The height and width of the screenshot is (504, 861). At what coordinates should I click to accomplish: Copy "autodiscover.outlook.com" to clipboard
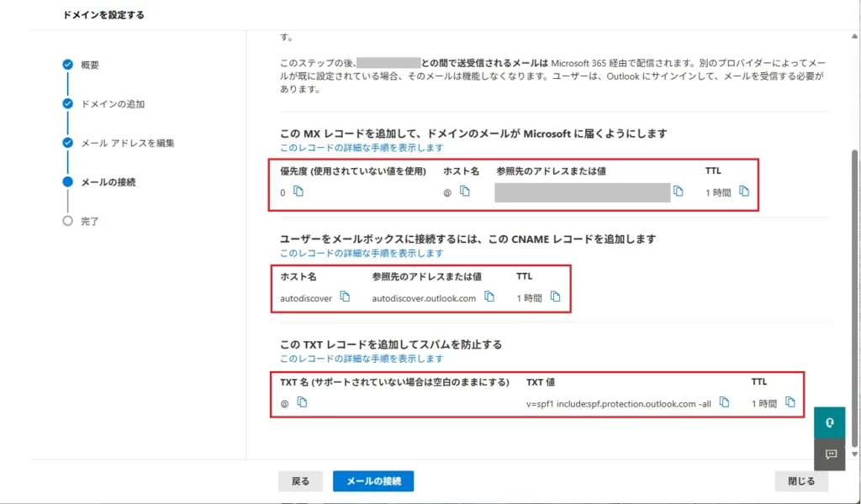coord(489,297)
